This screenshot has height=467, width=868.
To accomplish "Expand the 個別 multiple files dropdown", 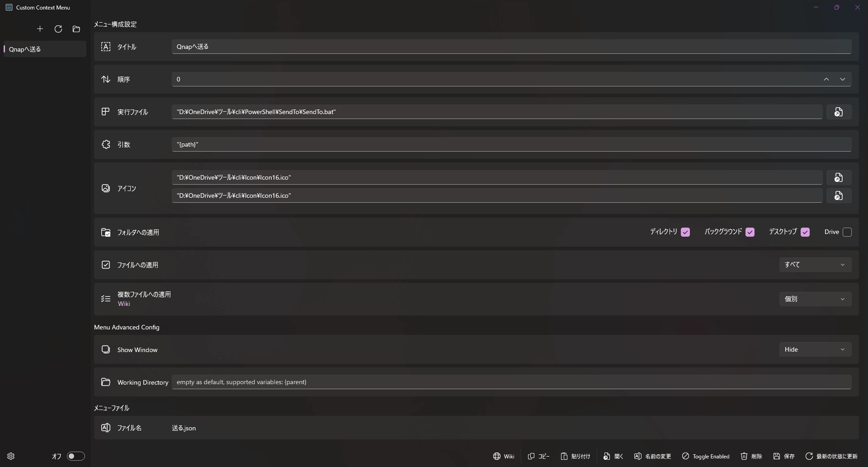I will 815,299.
